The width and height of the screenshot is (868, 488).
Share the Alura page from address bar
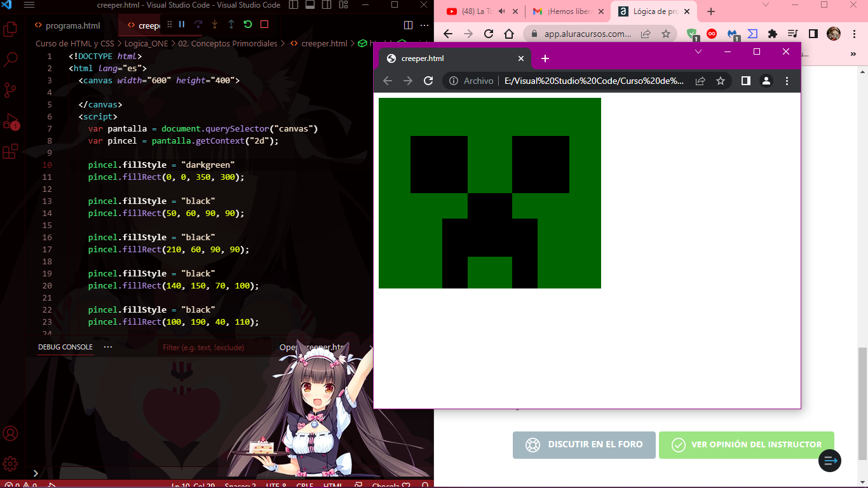[x=646, y=34]
